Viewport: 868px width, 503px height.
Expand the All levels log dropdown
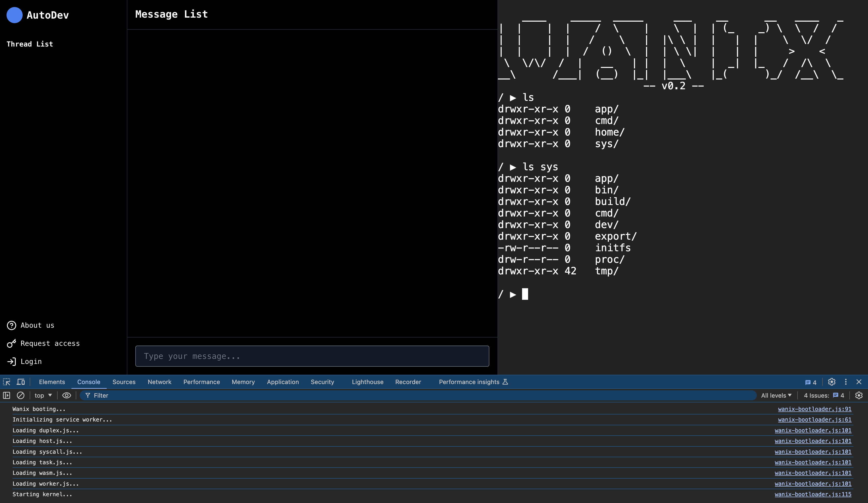pyautogui.click(x=776, y=395)
